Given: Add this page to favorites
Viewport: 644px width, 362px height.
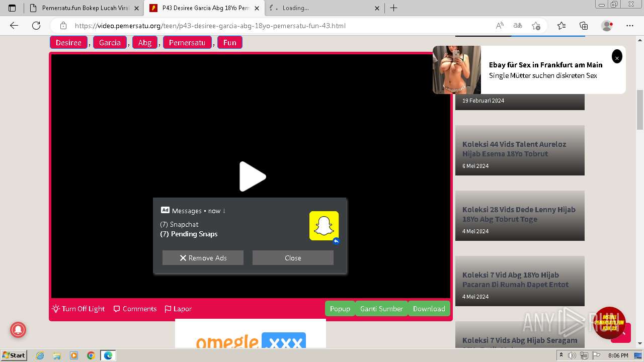Looking at the screenshot, I should coord(536,26).
